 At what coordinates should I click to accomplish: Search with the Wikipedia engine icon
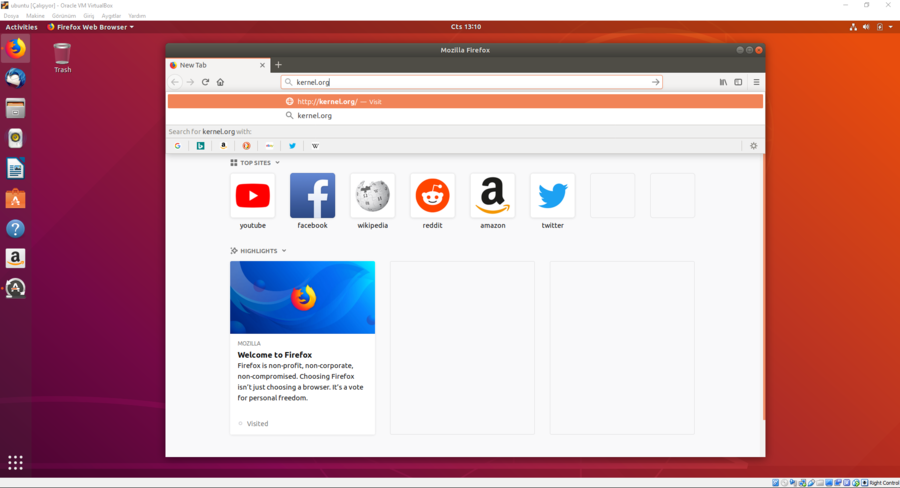[315, 146]
